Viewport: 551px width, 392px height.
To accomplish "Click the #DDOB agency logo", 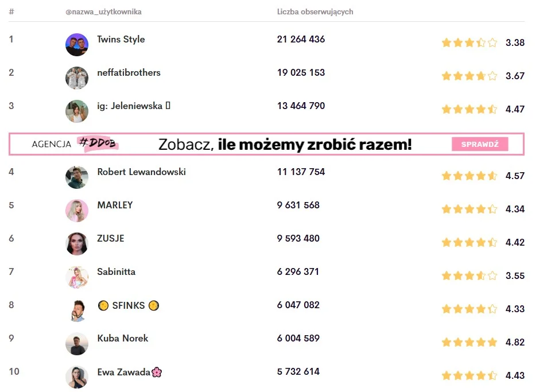I will click(99, 144).
